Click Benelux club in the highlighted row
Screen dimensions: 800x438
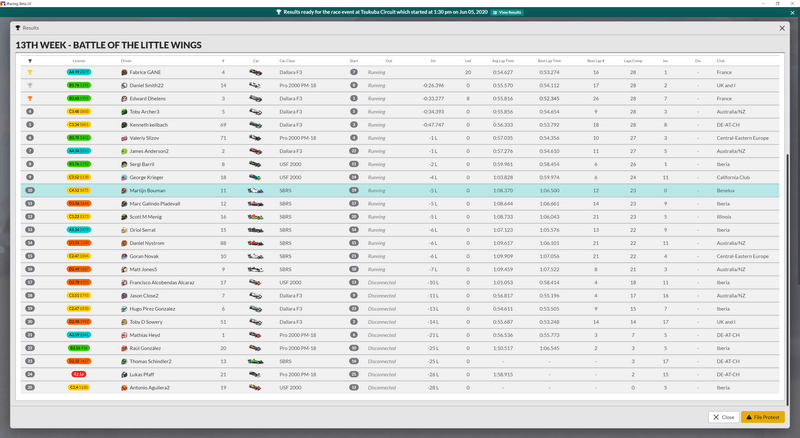(x=726, y=190)
